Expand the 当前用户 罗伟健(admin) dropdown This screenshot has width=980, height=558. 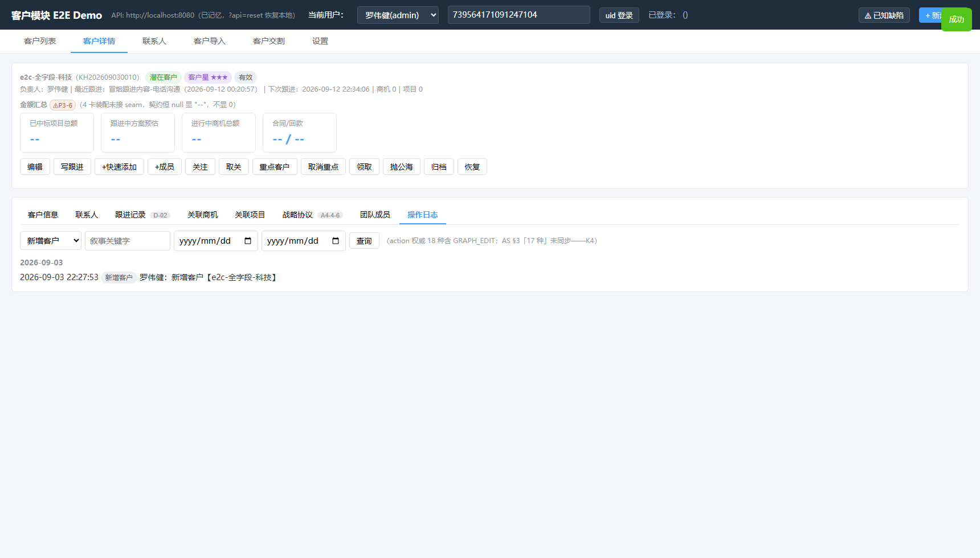398,15
